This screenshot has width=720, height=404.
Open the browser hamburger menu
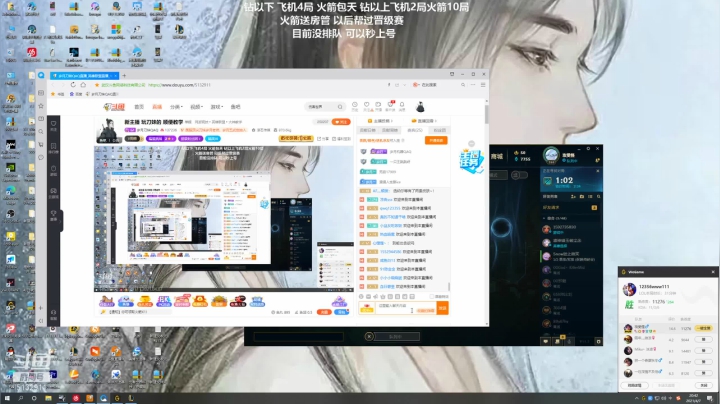(483, 85)
